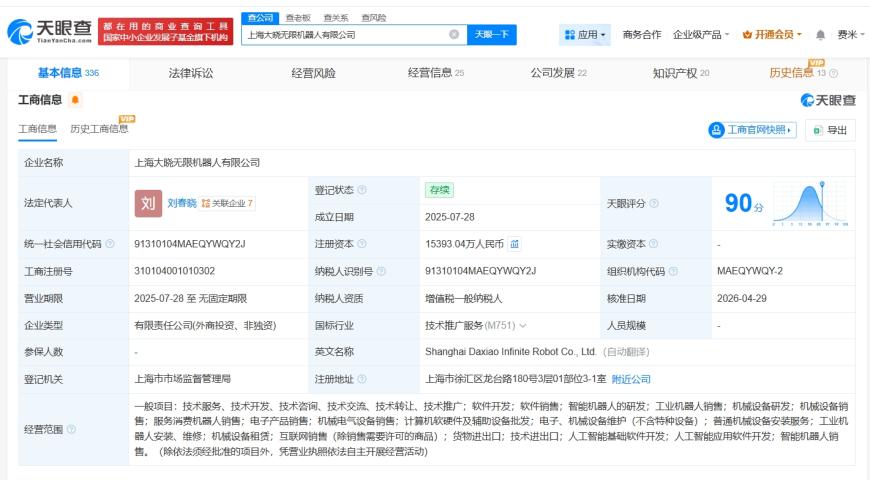Open the 应用 dropdown
Screen dimensions: 870x480
[585, 35]
